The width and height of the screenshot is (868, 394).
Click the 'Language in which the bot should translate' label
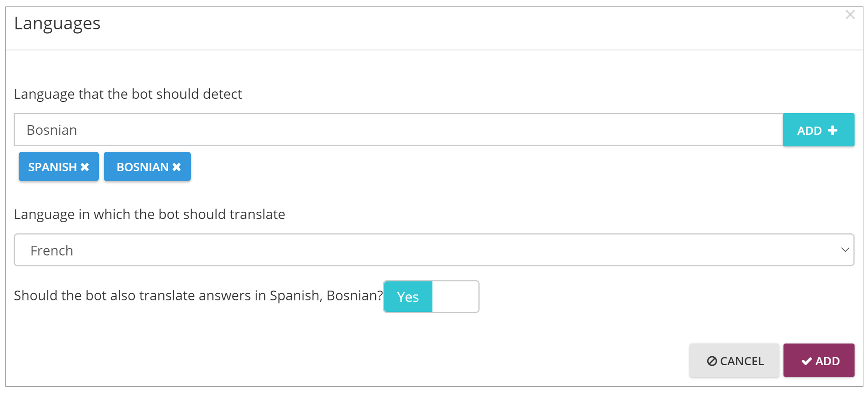click(149, 214)
